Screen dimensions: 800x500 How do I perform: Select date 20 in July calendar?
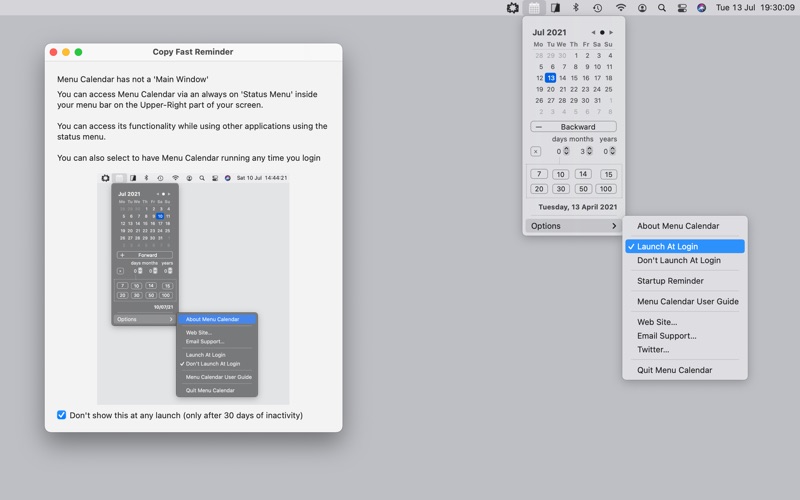(551, 89)
